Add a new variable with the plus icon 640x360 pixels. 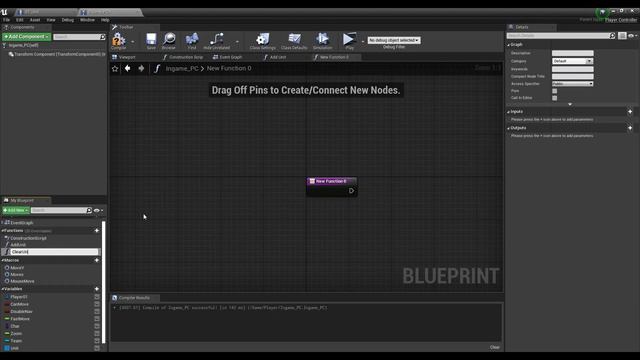tap(97, 289)
